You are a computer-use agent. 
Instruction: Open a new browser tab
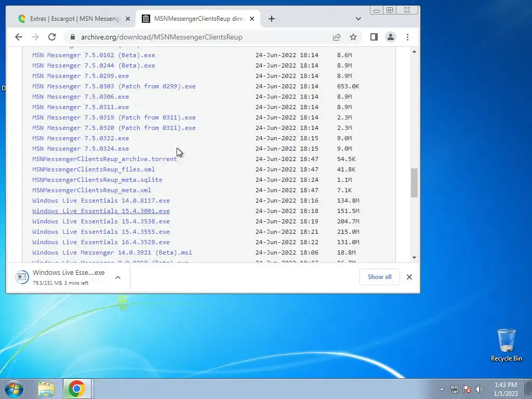(x=271, y=19)
